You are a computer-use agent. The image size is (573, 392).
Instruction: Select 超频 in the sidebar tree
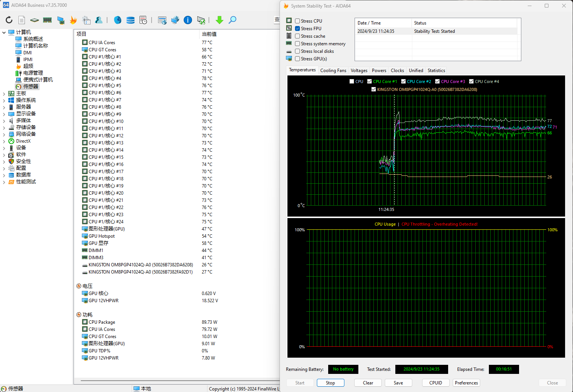click(x=28, y=66)
